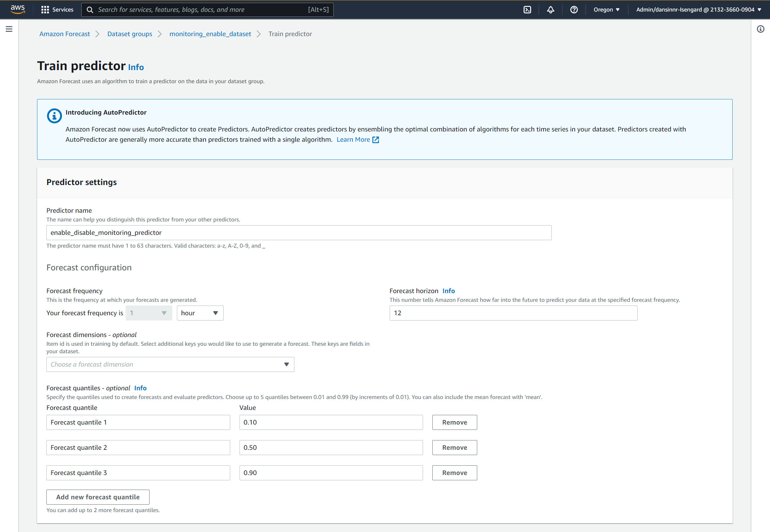Open the hour frequency unit dropdown
Image resolution: width=770 pixels, height=532 pixels.
pos(200,313)
